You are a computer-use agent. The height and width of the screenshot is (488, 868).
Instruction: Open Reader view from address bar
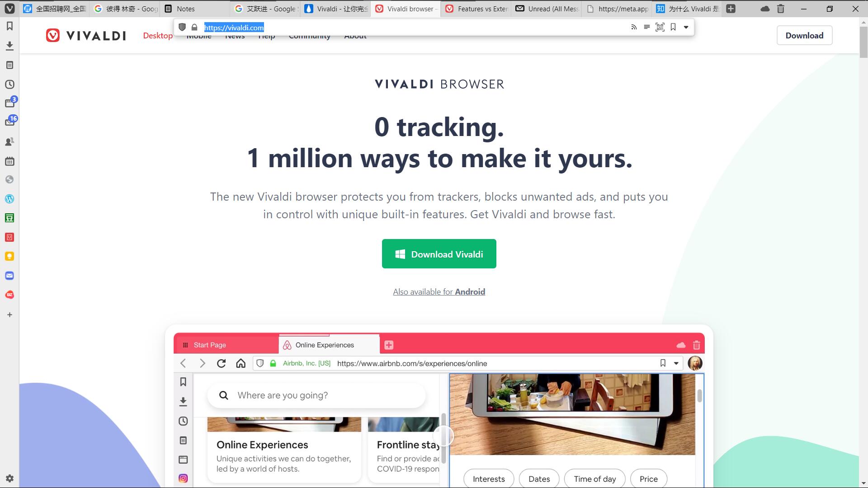point(646,27)
